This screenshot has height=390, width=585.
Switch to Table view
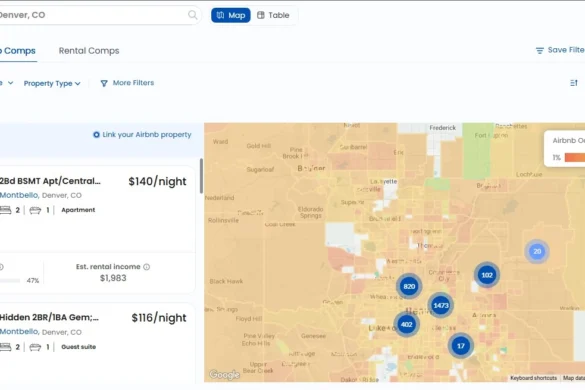(x=273, y=15)
